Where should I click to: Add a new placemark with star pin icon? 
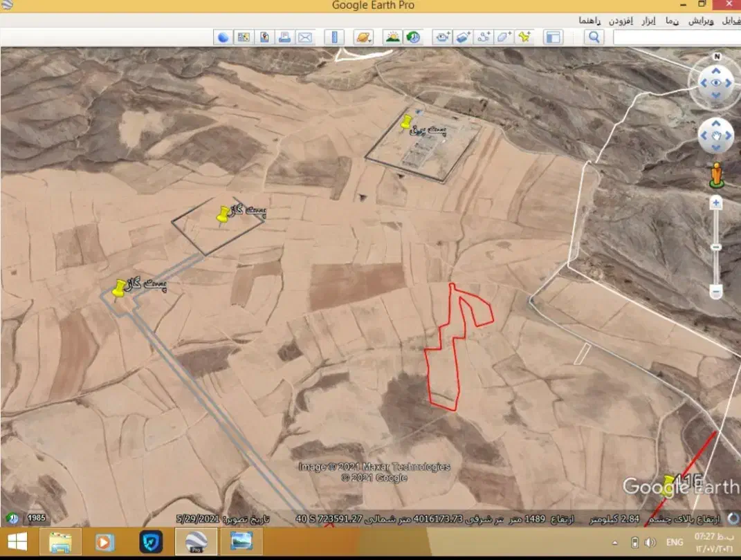point(524,37)
